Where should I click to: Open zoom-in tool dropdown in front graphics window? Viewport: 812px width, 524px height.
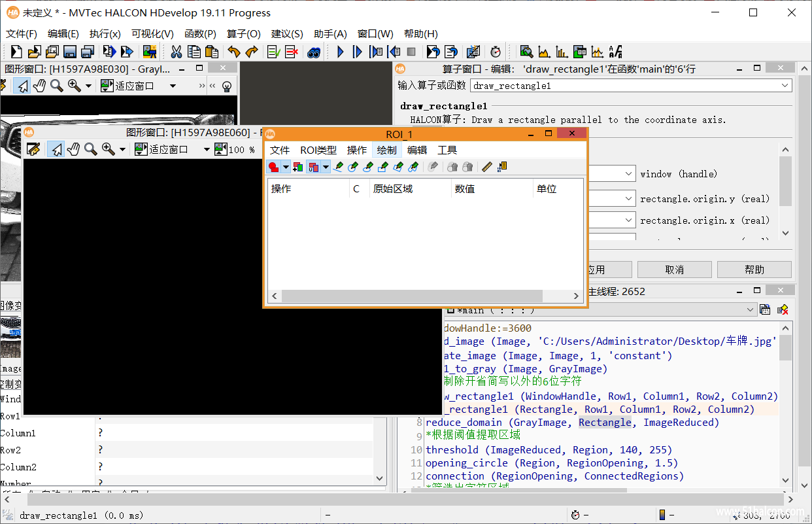[x=122, y=150]
